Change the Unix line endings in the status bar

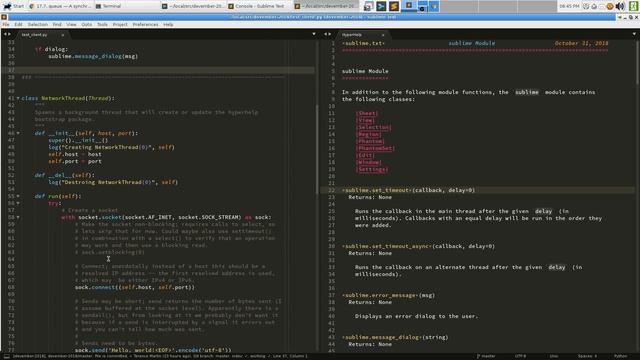[554, 356]
